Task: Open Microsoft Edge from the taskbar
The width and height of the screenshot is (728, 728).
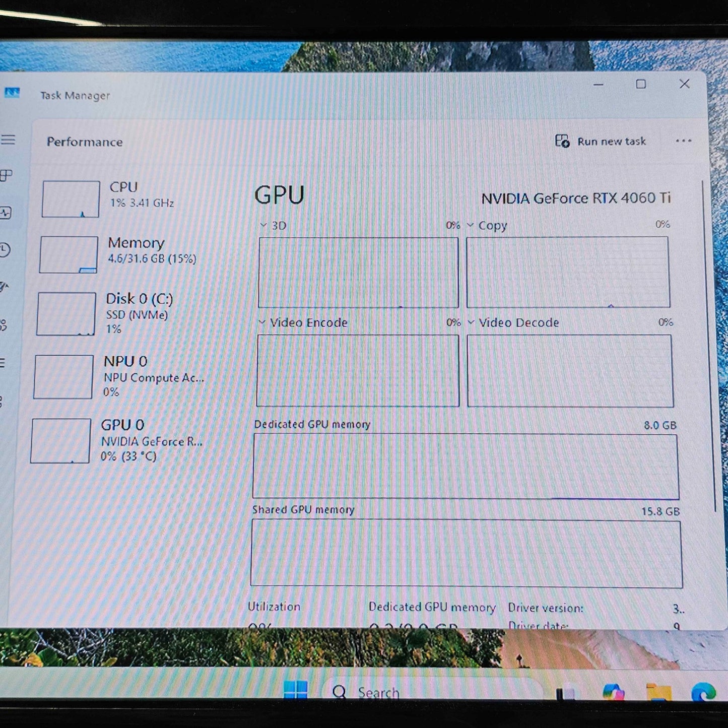Action: [x=703, y=692]
